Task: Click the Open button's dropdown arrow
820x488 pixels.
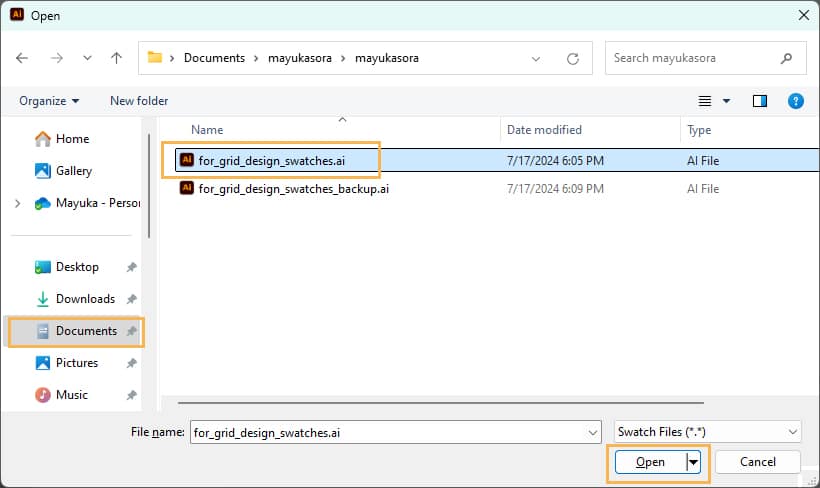Action: coord(694,463)
